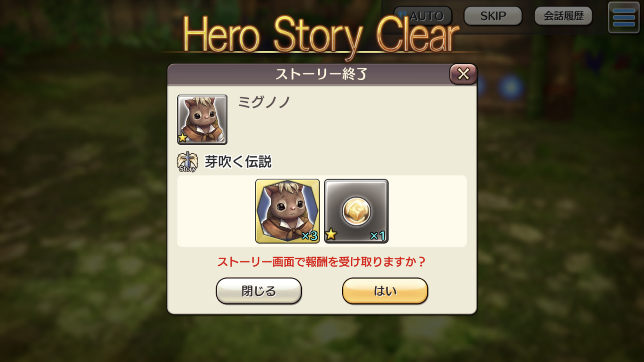Click the 閉じる button

259,291
